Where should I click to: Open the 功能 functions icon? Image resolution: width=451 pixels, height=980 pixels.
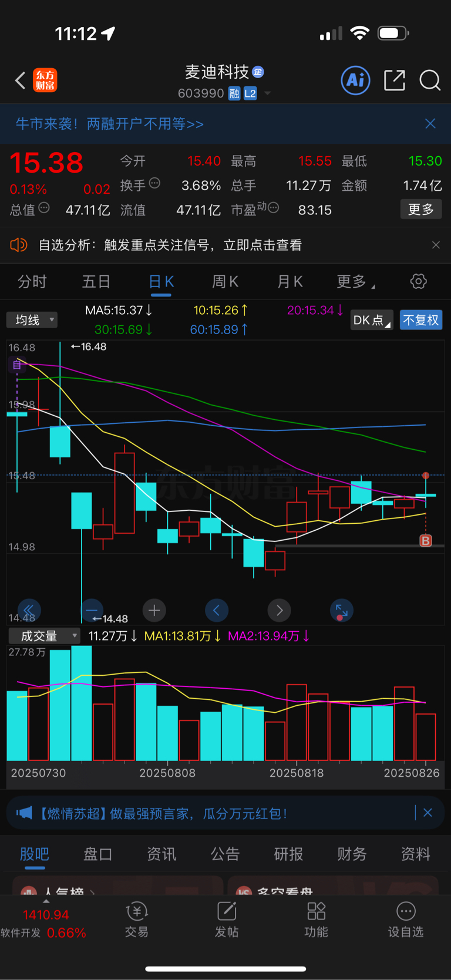(317, 920)
